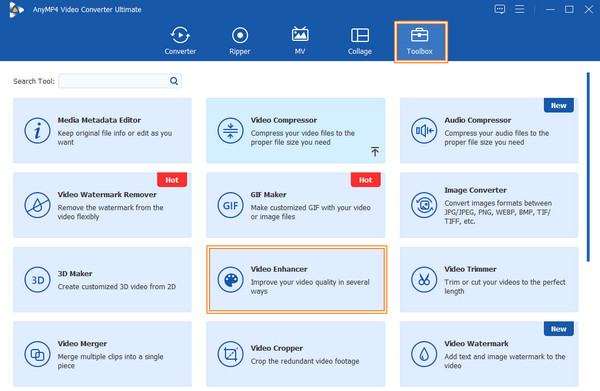This screenshot has height=391, width=600.
Task: Click the Video Trimmer scissors icon
Action: [x=424, y=280]
